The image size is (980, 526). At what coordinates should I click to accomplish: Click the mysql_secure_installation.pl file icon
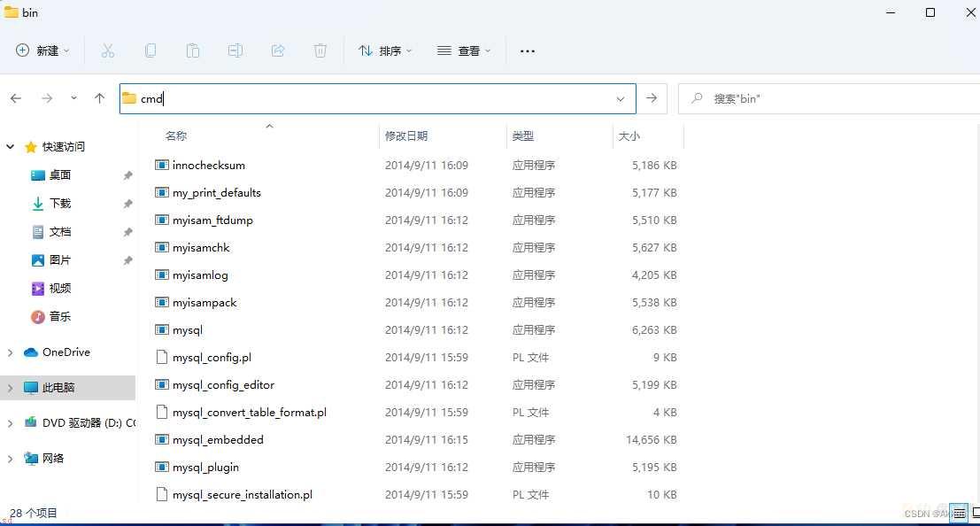coord(162,495)
